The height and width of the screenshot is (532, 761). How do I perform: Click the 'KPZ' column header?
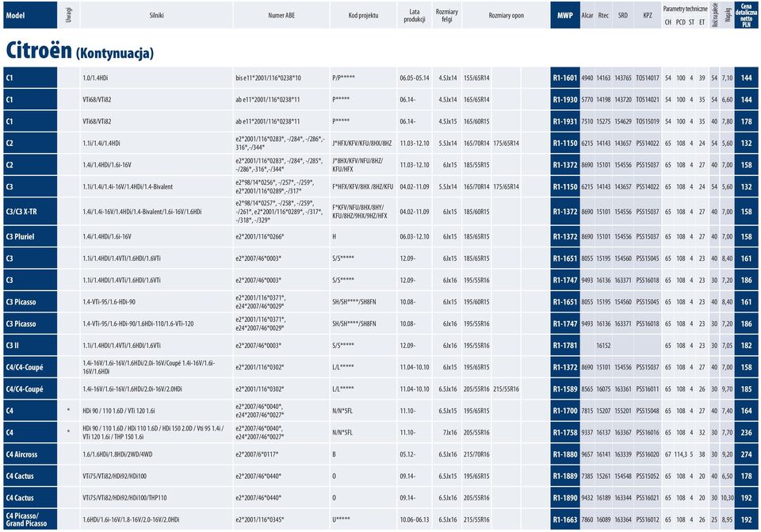[x=648, y=15]
